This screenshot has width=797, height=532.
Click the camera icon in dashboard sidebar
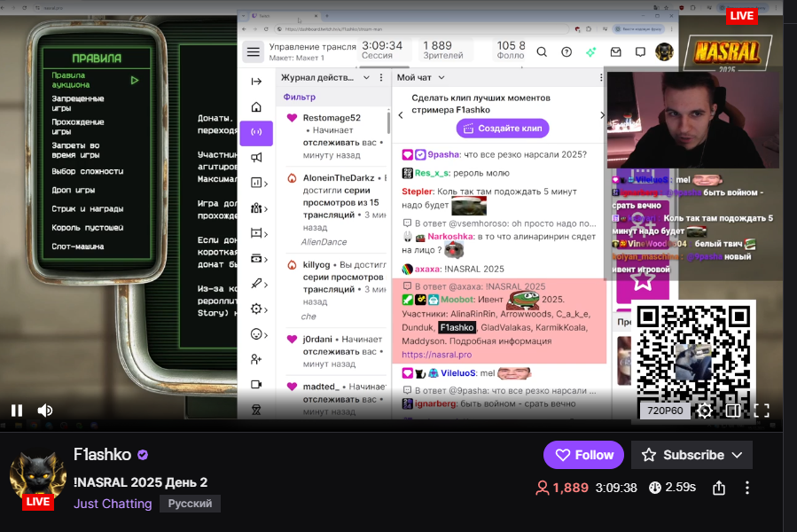point(256,385)
